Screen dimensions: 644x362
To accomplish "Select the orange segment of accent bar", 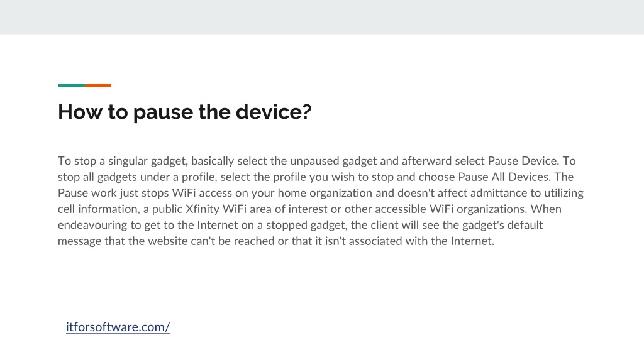I will point(97,85).
